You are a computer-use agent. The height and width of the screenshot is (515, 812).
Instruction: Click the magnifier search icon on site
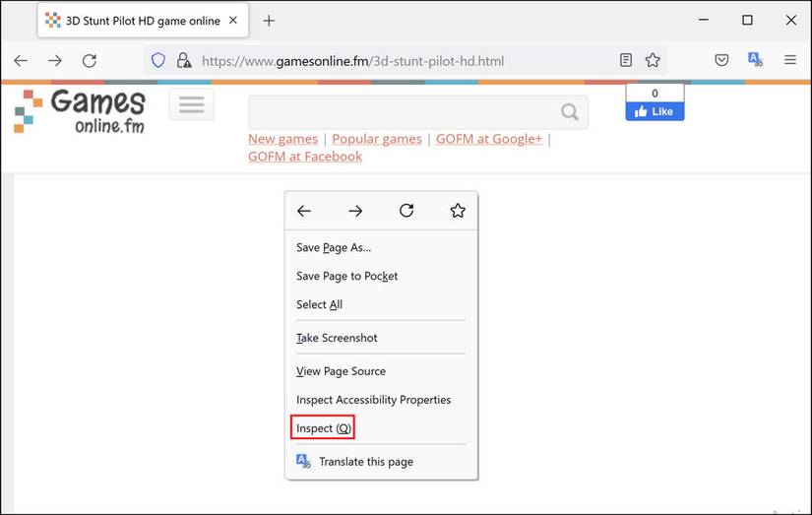[x=570, y=111]
